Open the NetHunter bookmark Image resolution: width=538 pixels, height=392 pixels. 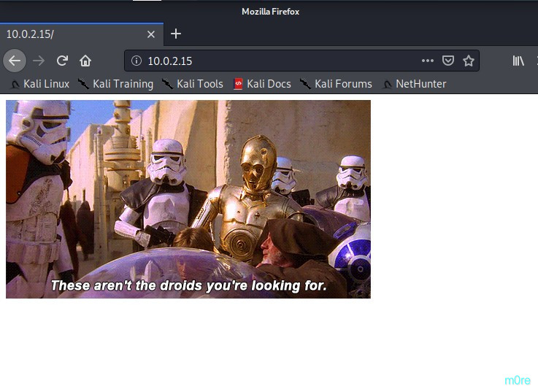coord(414,84)
